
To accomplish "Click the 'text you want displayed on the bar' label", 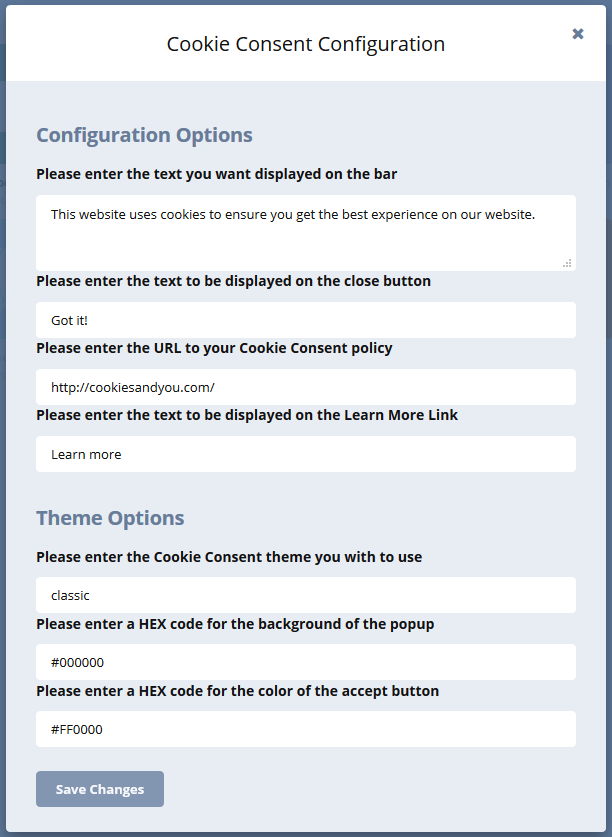I will (x=216, y=174).
